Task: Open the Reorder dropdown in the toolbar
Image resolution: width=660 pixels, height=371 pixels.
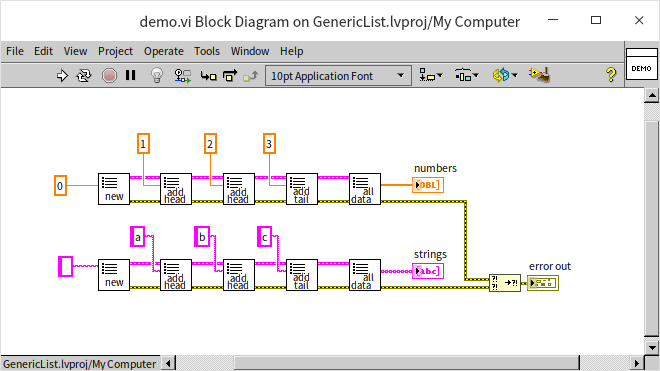Action: (x=505, y=75)
